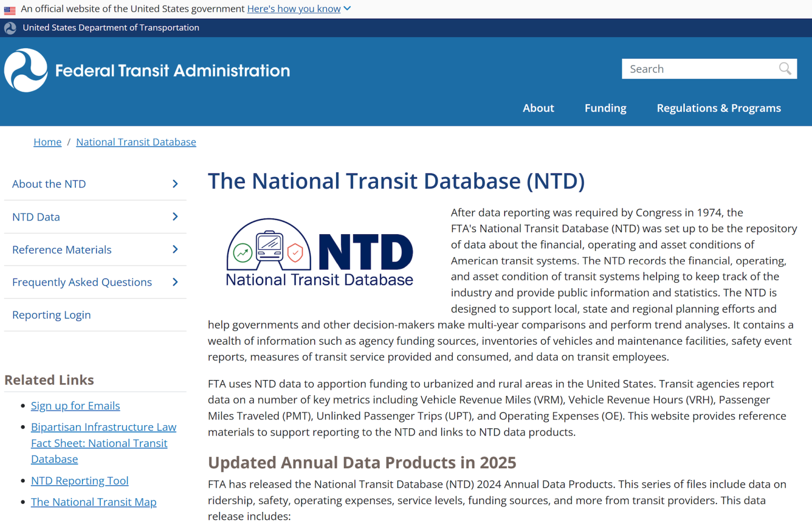This screenshot has height=529, width=812.
Task: Expand Reference Materials chevron arrow
Action: [x=175, y=249]
